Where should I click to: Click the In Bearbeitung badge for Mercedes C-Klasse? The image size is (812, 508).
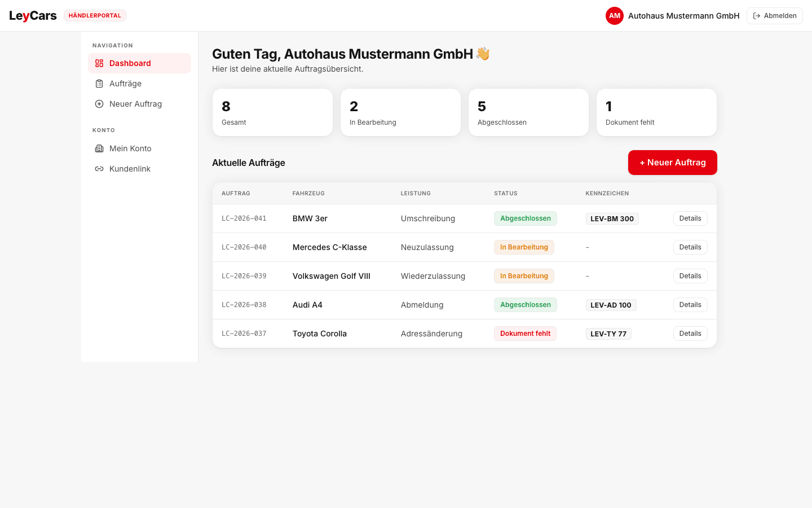(524, 247)
